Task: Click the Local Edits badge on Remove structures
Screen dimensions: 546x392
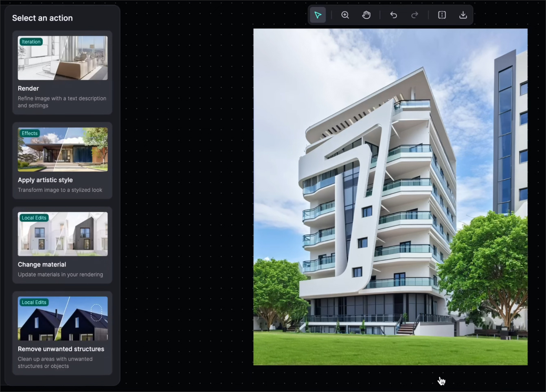Action: click(34, 302)
